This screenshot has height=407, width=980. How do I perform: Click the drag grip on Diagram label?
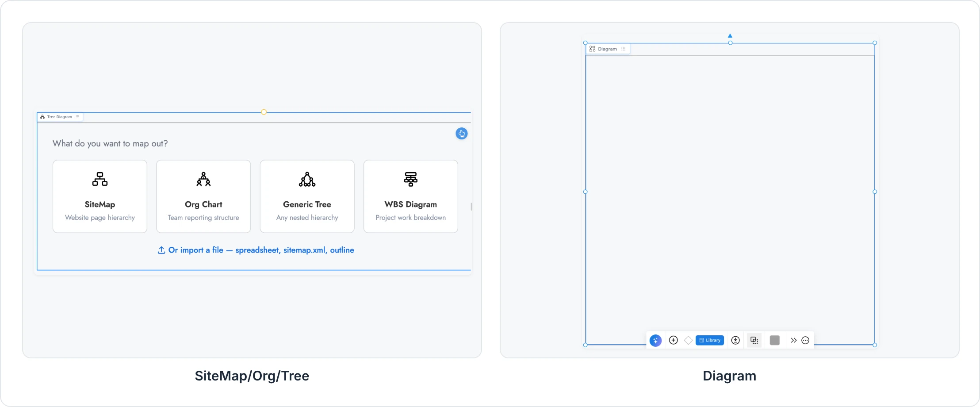(624, 49)
